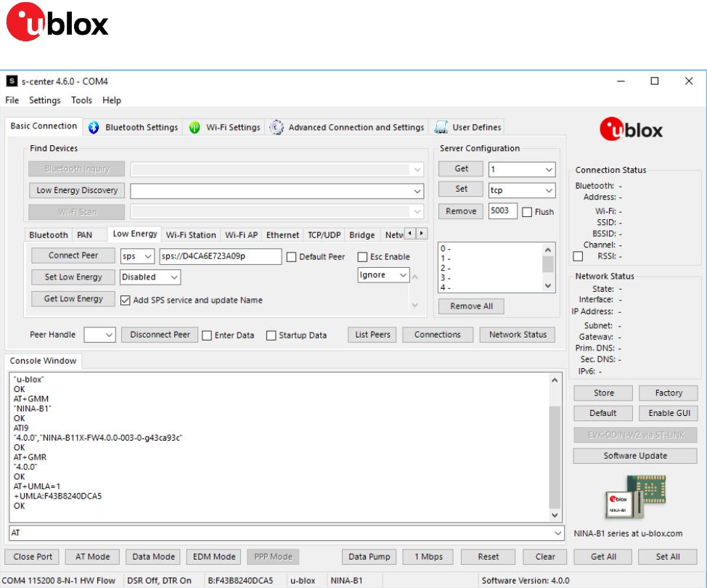Select the Wi-Fi AP tab

(x=241, y=235)
